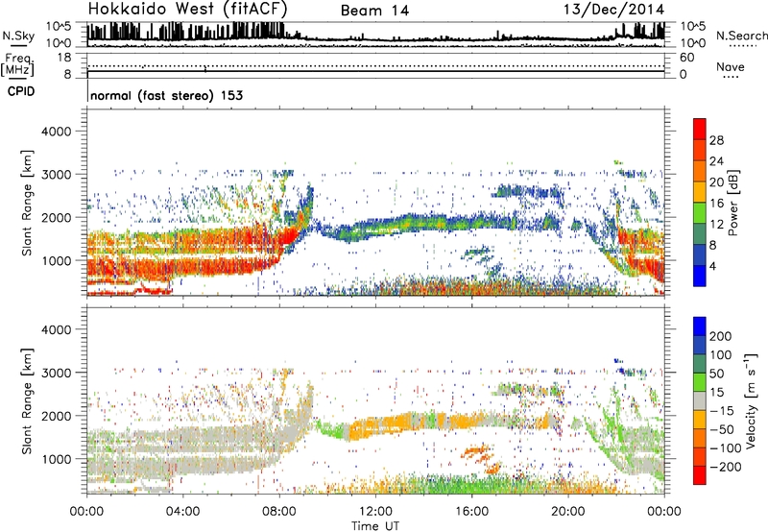This screenshot has height=532, width=768.
Task: Click power panel 'Slant Range [km]' label
Action: [27, 203]
